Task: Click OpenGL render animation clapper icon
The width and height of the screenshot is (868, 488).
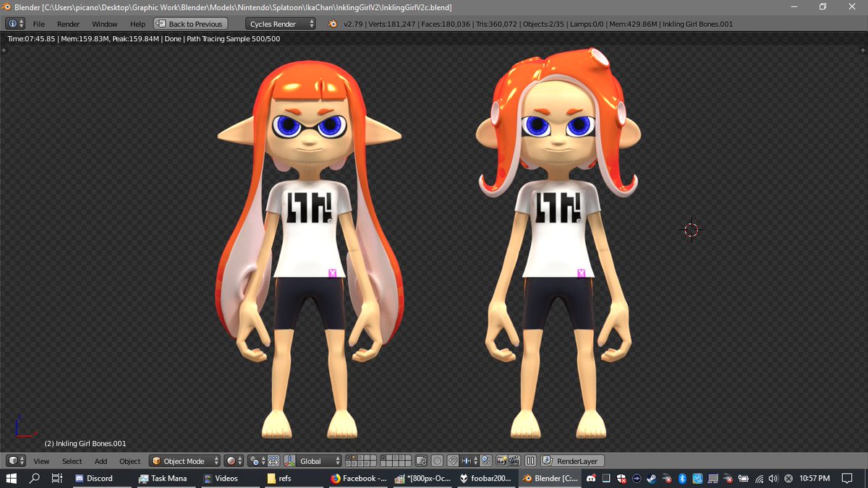Action: (x=514, y=461)
